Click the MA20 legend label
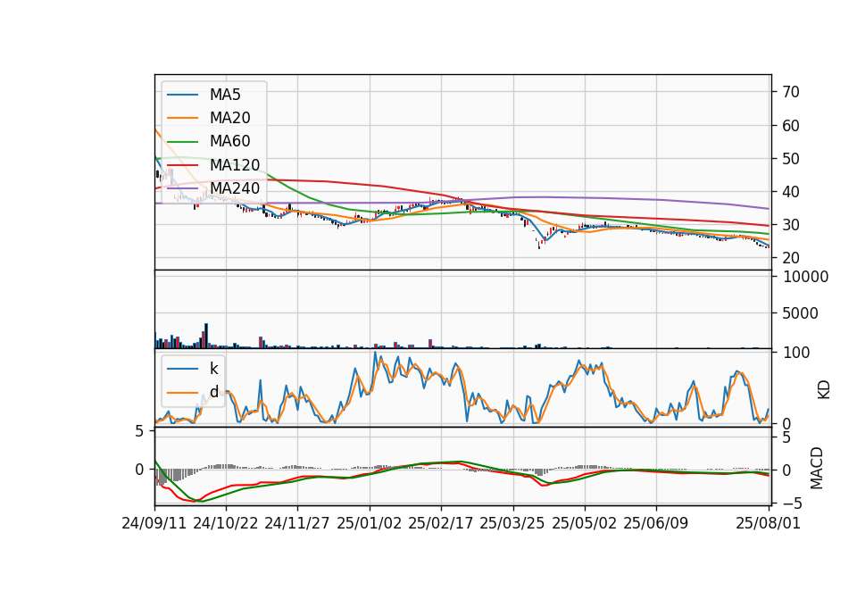 click(x=229, y=118)
